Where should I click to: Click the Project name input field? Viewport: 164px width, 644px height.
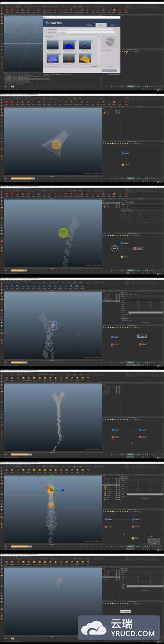(86, 29)
